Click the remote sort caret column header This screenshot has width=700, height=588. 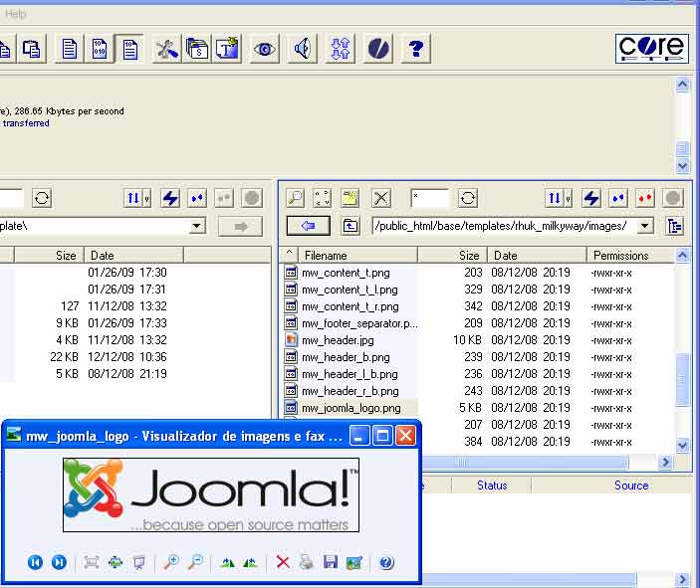tap(289, 255)
